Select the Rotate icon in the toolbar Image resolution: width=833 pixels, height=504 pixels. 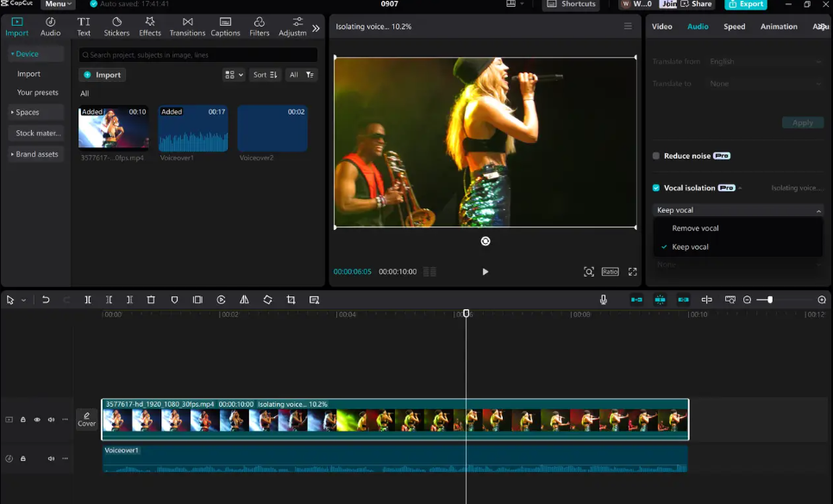267,299
